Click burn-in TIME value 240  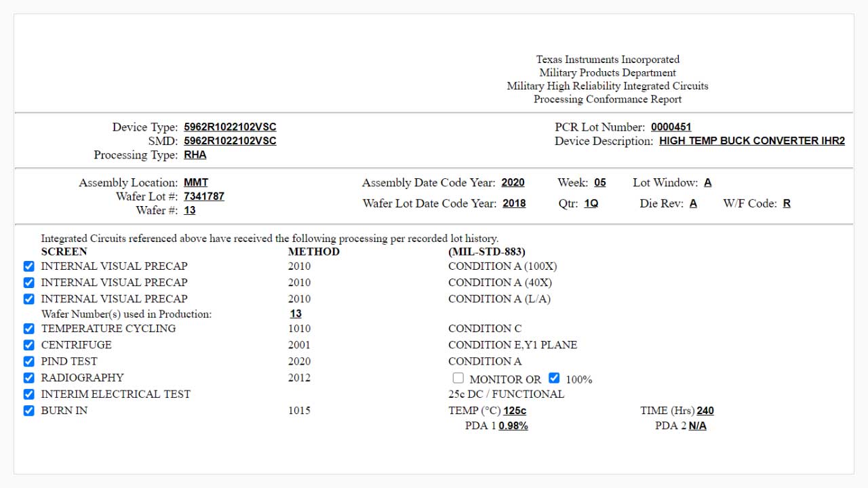tap(705, 411)
